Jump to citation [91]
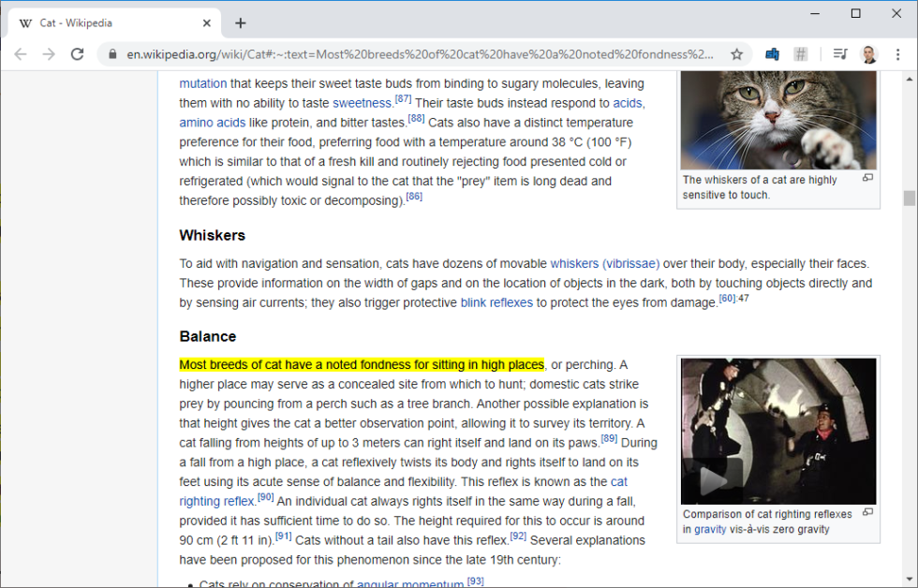918x588 pixels. (283, 536)
